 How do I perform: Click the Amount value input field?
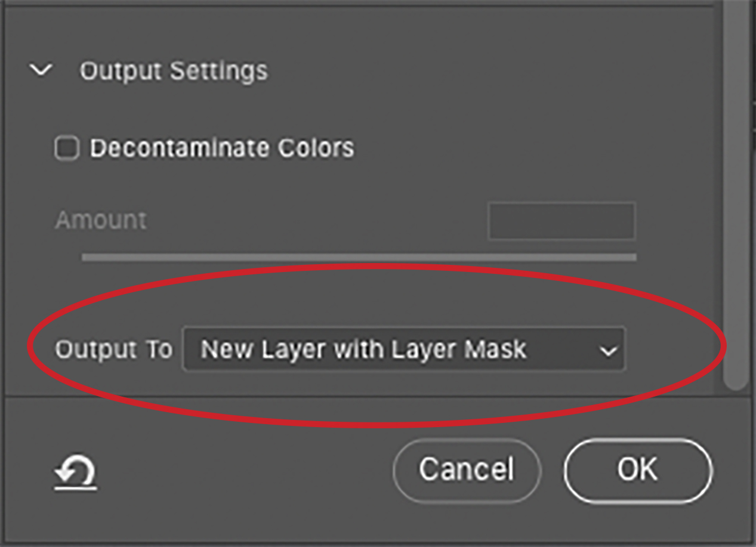point(561,221)
